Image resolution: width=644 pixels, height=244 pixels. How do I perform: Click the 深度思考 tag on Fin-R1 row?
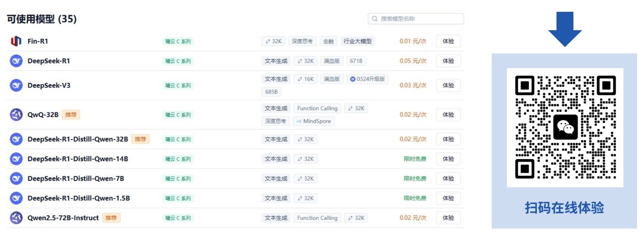[x=302, y=41]
